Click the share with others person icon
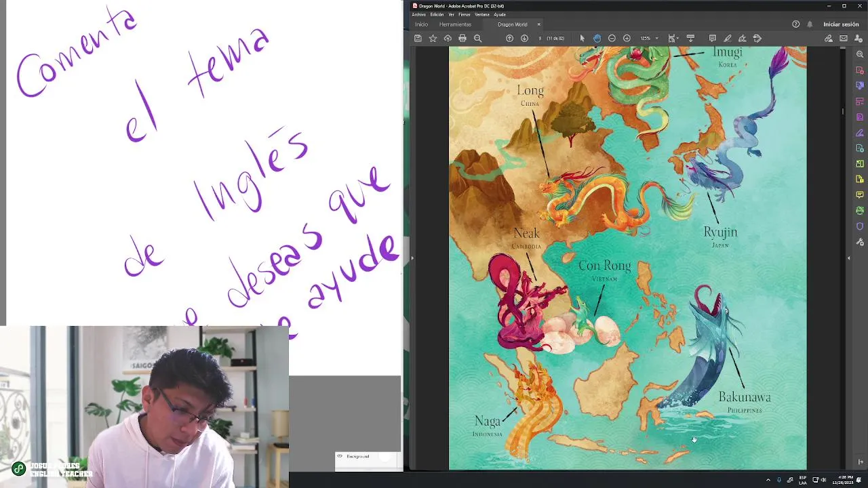This screenshot has width=868, height=488. click(859, 39)
